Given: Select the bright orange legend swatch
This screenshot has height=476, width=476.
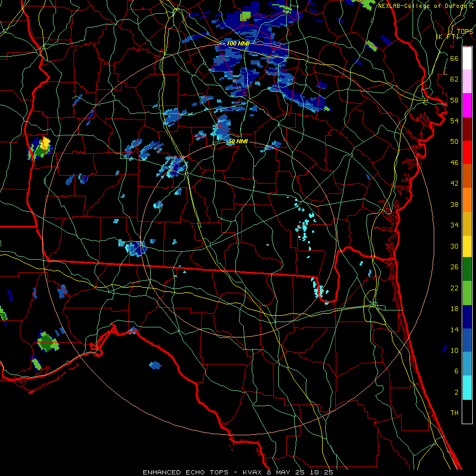Looking at the screenshot, I should [467, 200].
